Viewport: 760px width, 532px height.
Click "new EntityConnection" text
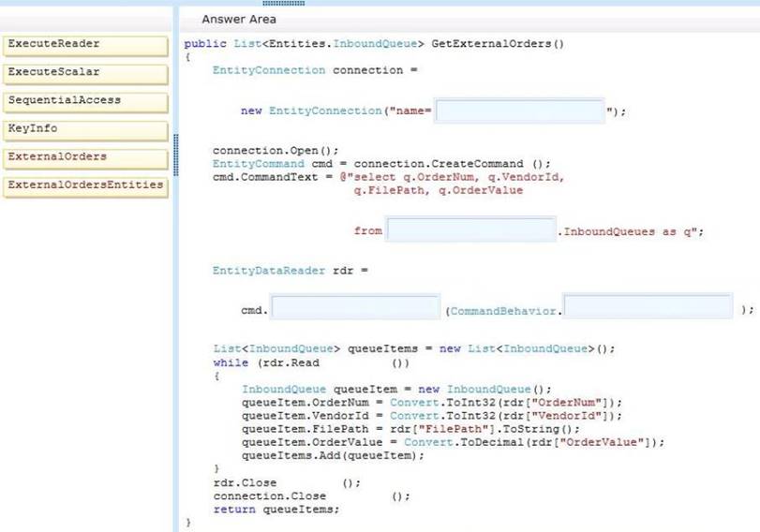312,111
